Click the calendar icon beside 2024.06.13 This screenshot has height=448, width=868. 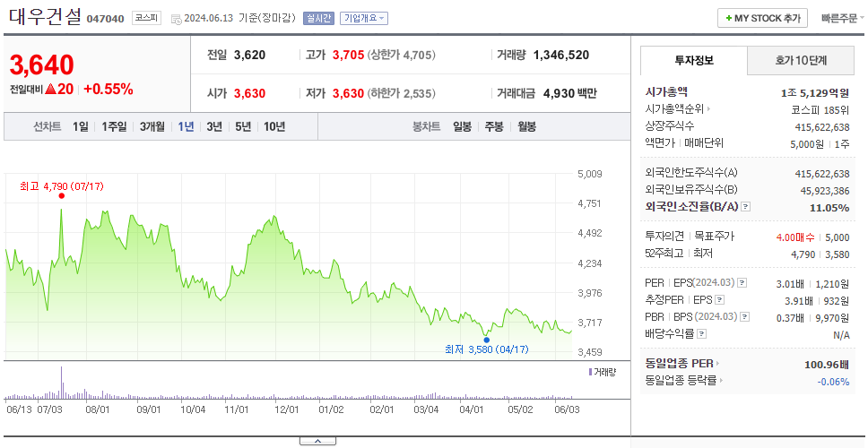pyautogui.click(x=176, y=20)
